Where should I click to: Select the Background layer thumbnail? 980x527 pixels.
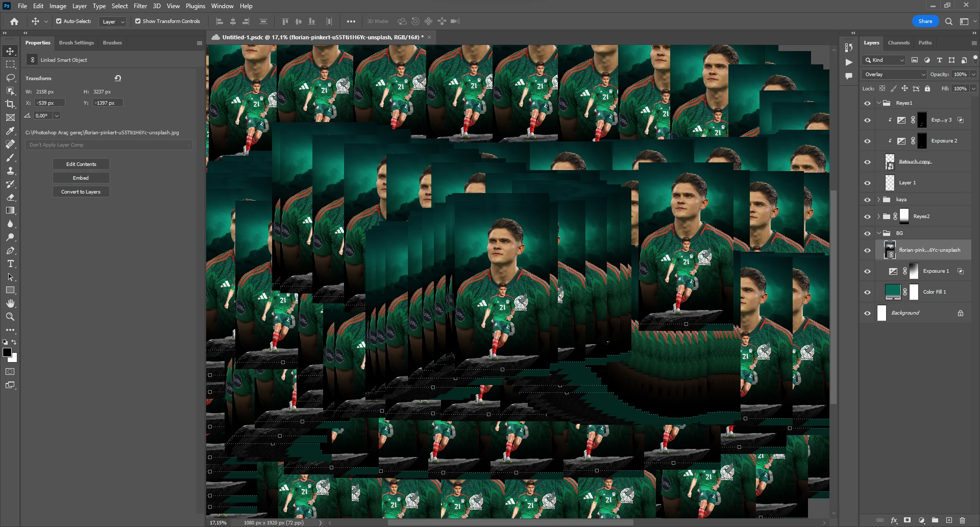point(882,313)
